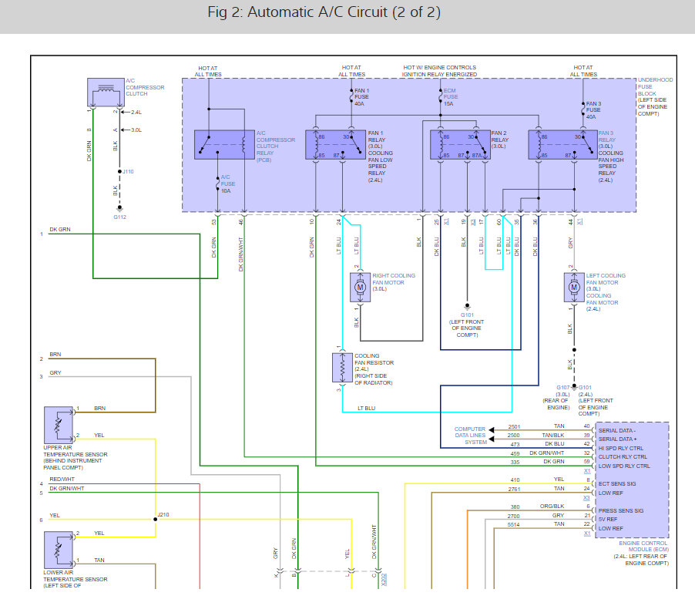The width and height of the screenshot is (695, 616).
Task: Open the G101 link beside G107
Action: (x=585, y=387)
